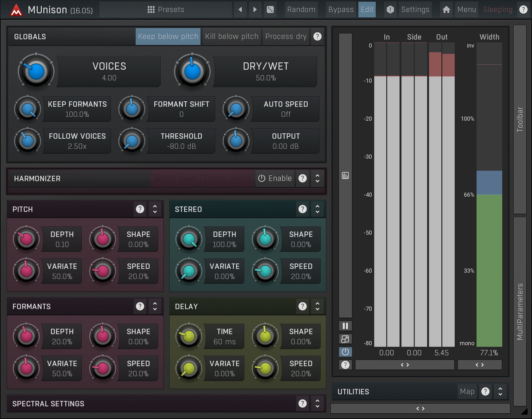Click the home icon
Screen dimensions: 532x419
pyautogui.click(x=446, y=10)
